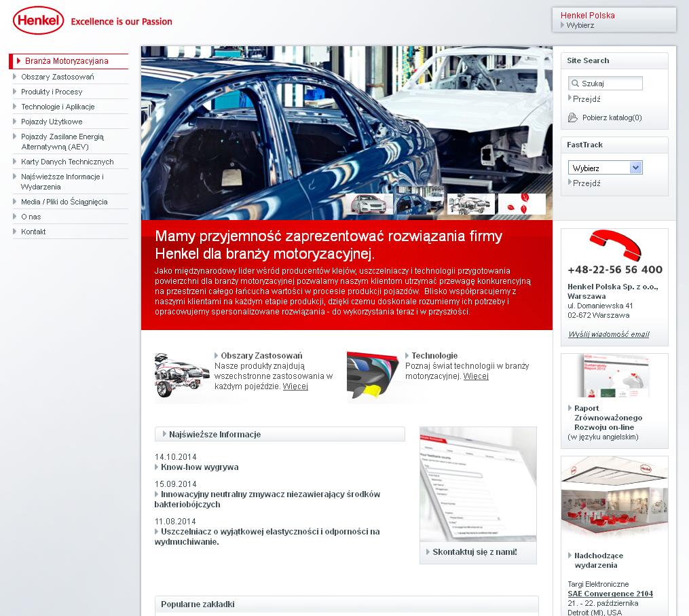This screenshot has width=689, height=616.
Task: Click Przejdź under Site Search
Action: click(586, 99)
